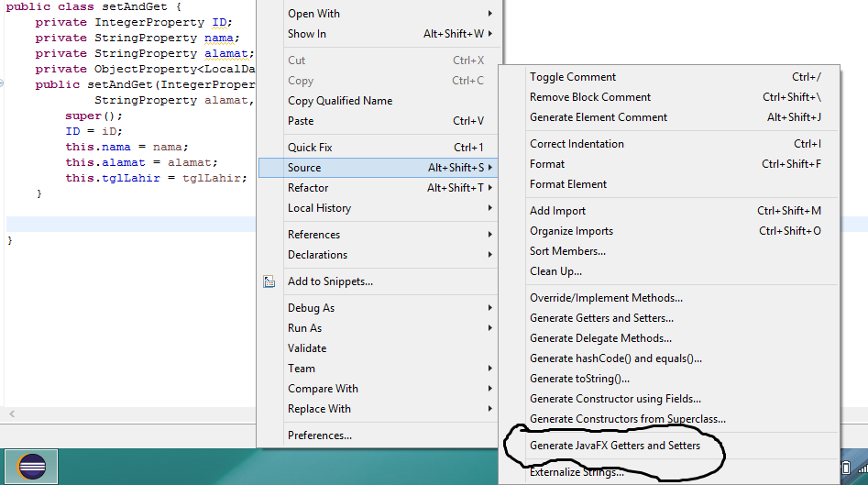Screen dimensions: 868x485
Task: Click the Eclipse icon in the taskbar
Action: click(x=31, y=467)
